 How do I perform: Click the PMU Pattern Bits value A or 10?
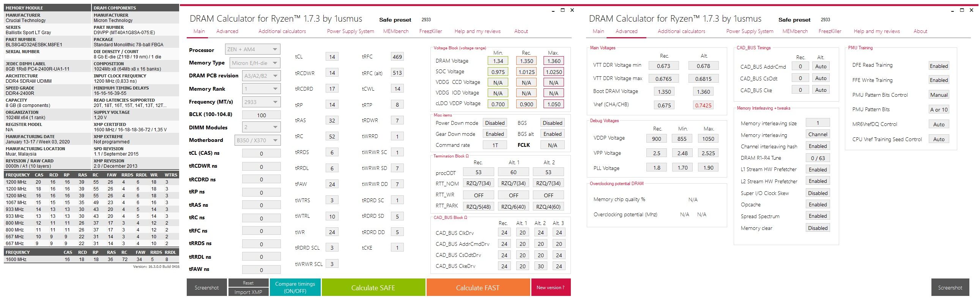tap(939, 110)
